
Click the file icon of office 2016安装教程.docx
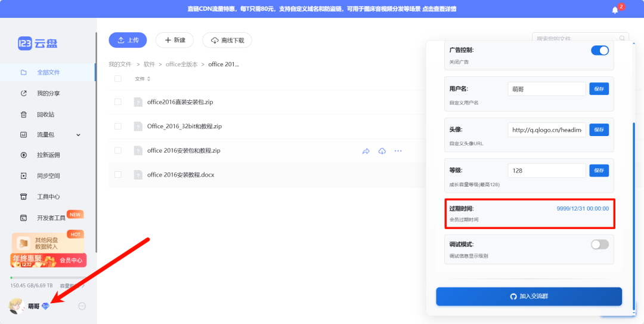[x=138, y=175]
